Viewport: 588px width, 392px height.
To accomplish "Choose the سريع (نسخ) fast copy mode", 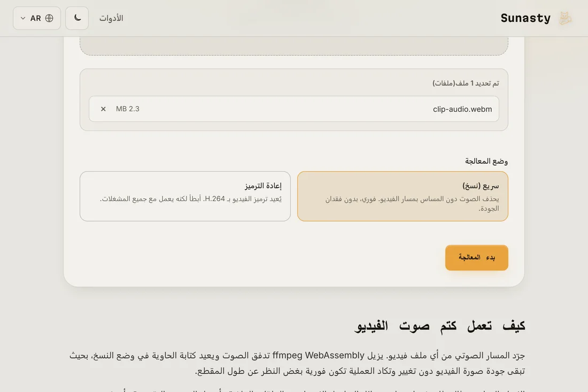I will click(x=403, y=196).
